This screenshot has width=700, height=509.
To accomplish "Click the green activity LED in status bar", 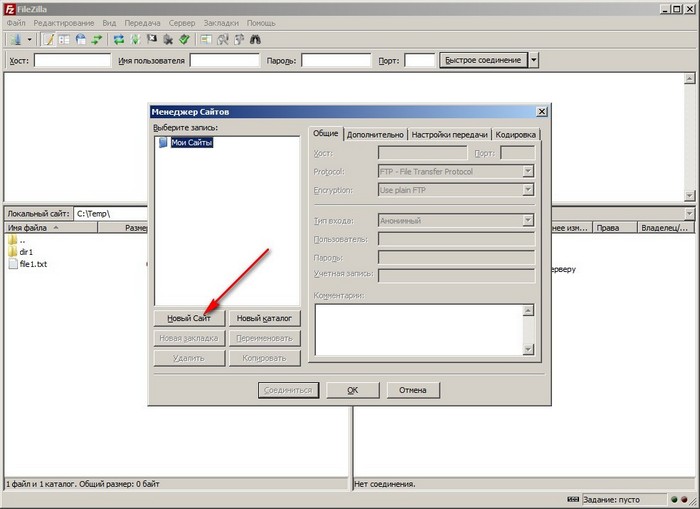I will pos(674,499).
